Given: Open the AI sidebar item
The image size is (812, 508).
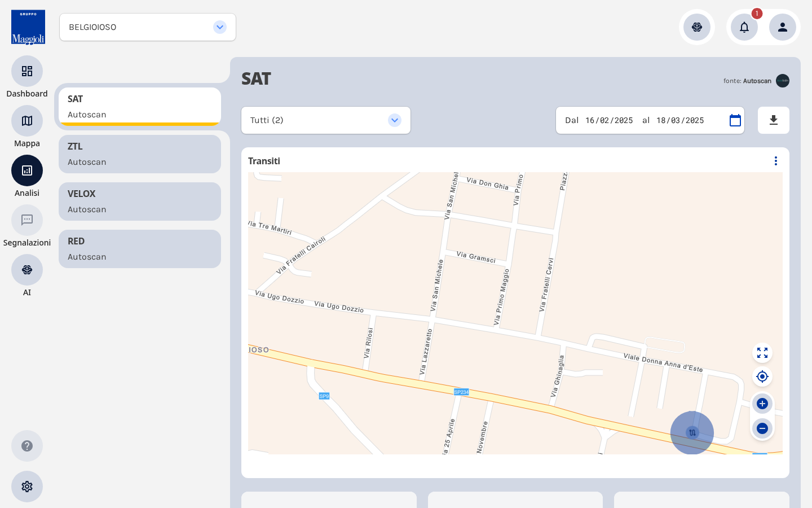Looking at the screenshot, I should click(x=27, y=270).
